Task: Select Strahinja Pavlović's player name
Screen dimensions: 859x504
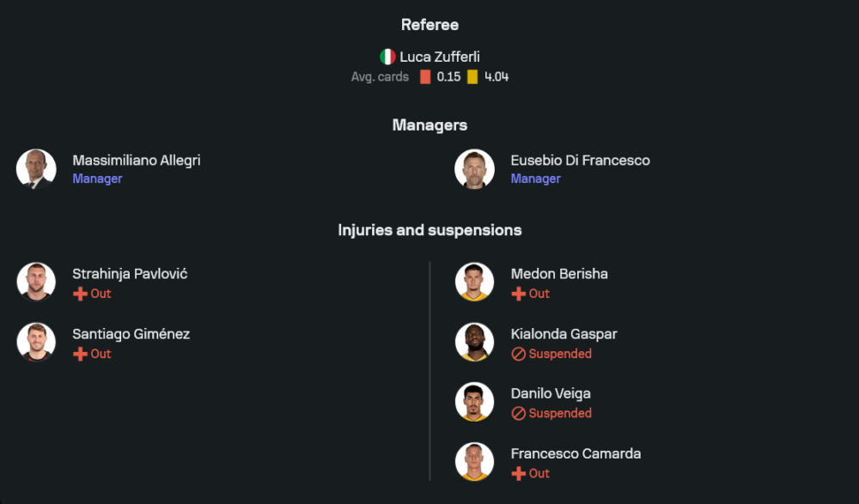Action: click(130, 274)
